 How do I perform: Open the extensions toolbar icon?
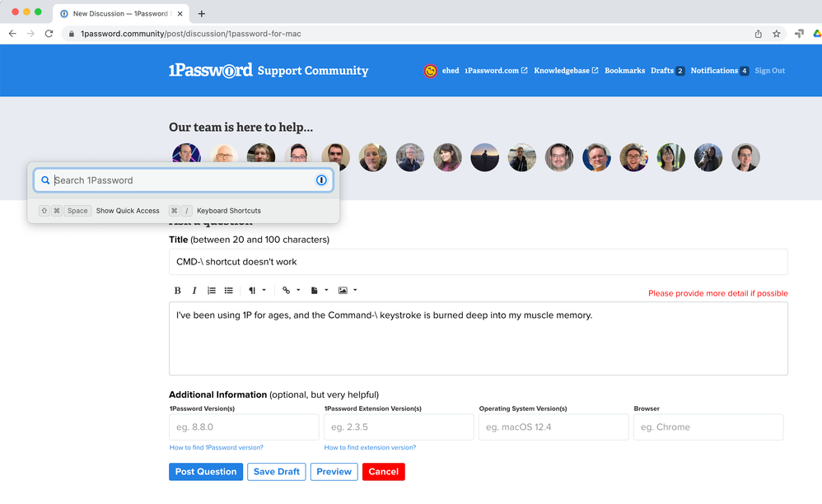799,34
